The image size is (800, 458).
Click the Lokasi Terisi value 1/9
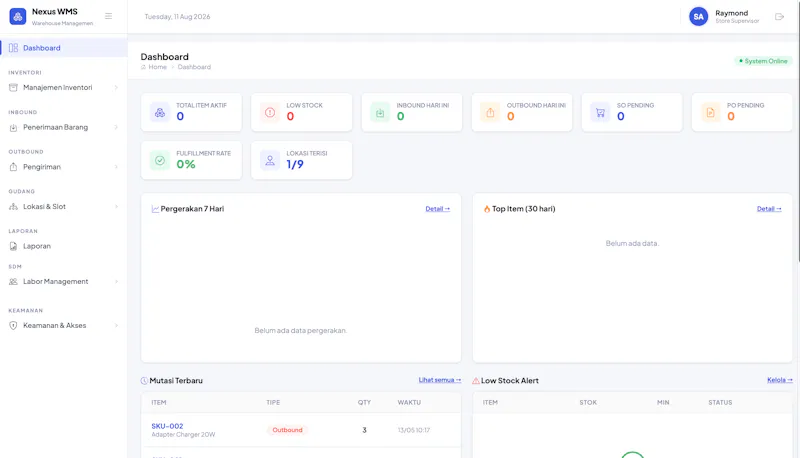tap(295, 164)
